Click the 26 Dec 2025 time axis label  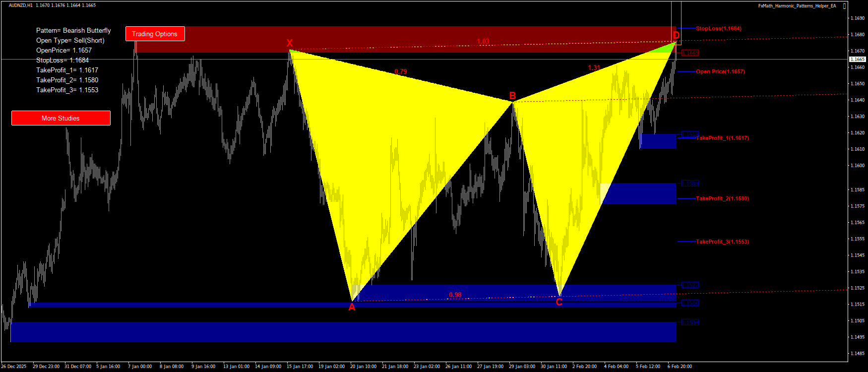[x=14, y=367]
